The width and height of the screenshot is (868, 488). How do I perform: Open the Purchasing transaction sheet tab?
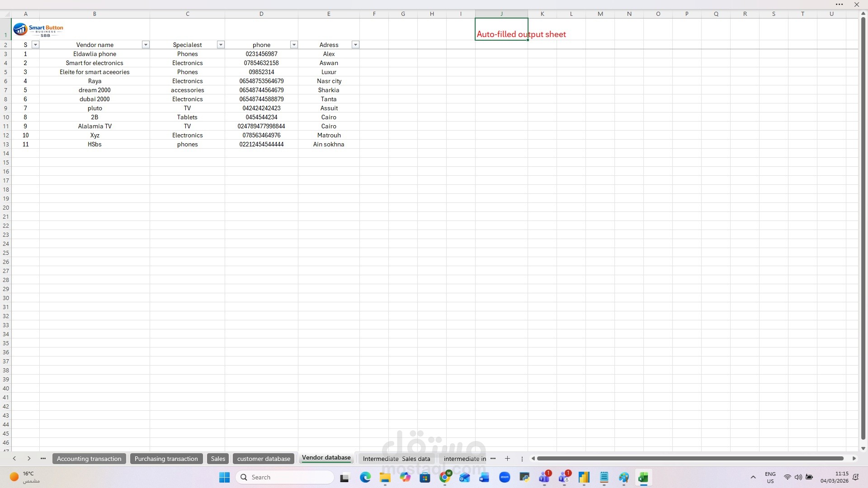166,459
